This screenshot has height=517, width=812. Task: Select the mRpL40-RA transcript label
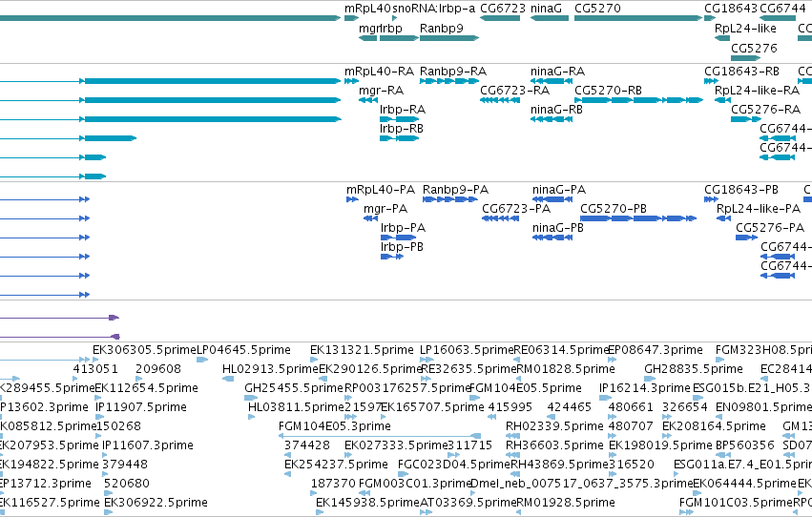coord(379,71)
